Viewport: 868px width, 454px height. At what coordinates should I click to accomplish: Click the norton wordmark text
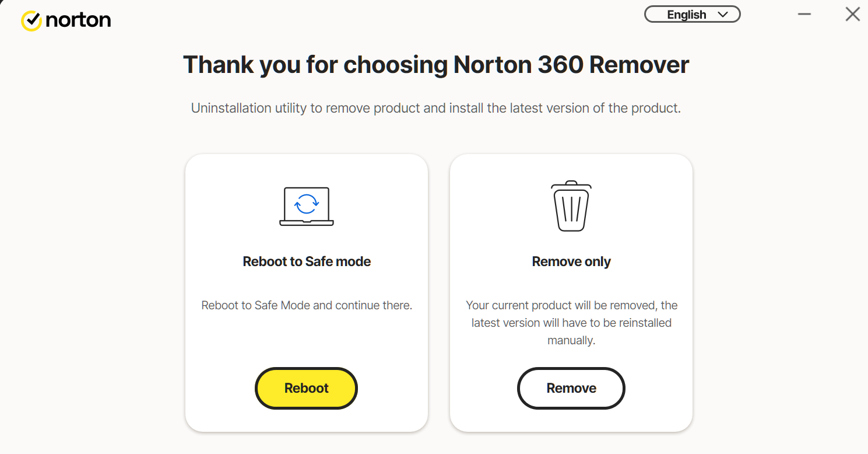[x=78, y=20]
